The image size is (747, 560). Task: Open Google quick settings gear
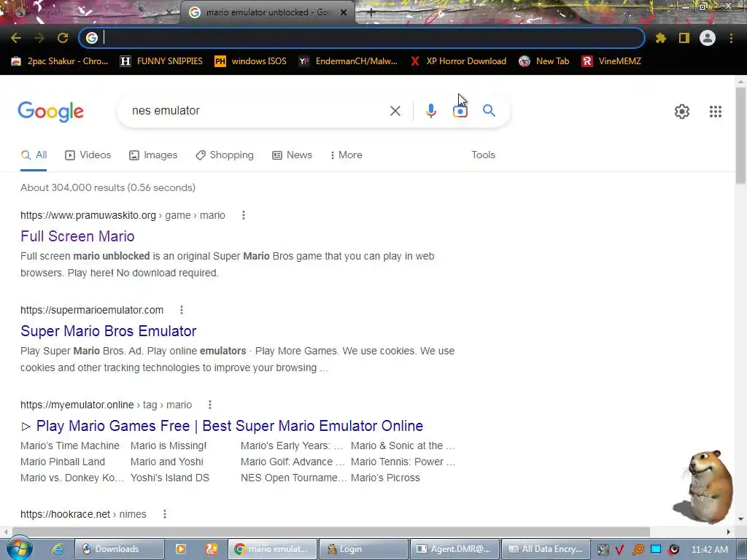pos(682,112)
